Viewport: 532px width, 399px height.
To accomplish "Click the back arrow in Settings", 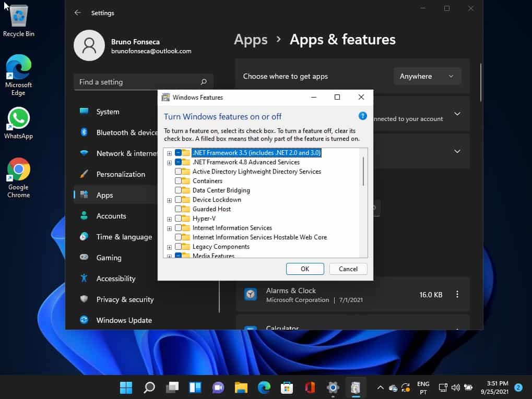I will click(x=78, y=13).
